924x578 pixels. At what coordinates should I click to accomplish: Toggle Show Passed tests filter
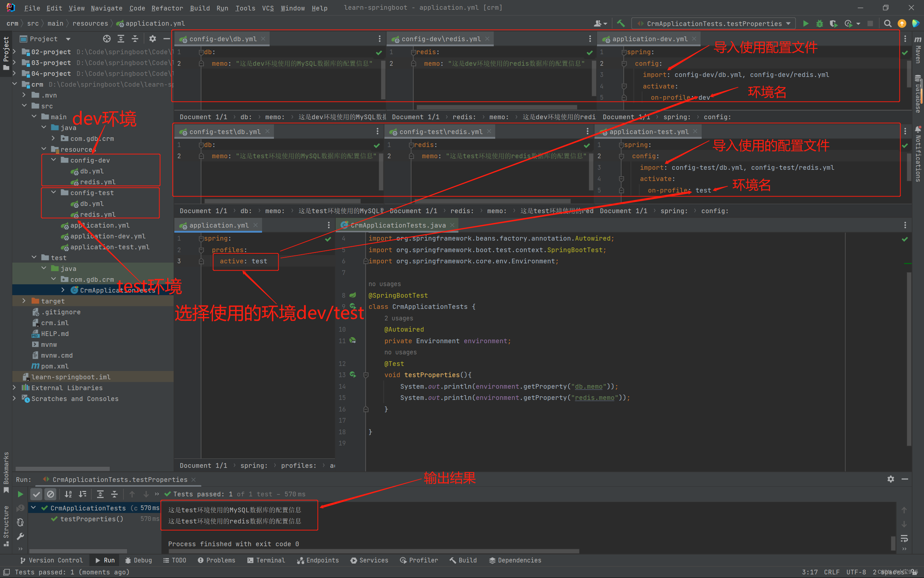(x=36, y=494)
